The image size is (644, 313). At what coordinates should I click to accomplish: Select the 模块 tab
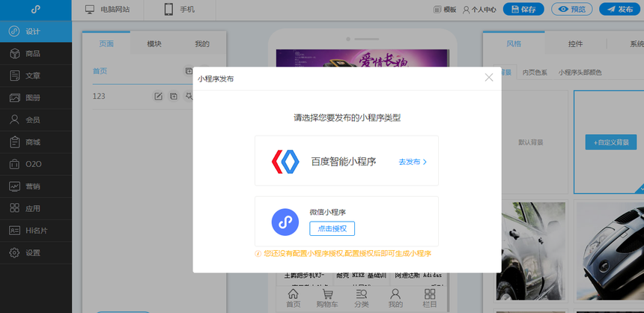coord(154,43)
